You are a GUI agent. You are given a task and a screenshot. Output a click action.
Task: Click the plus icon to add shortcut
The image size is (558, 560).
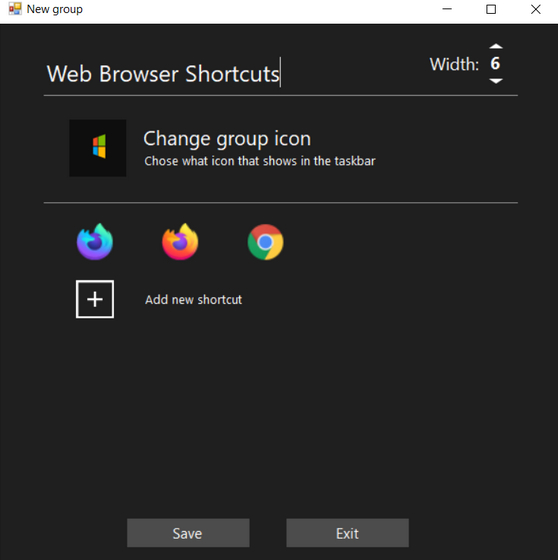[95, 299]
